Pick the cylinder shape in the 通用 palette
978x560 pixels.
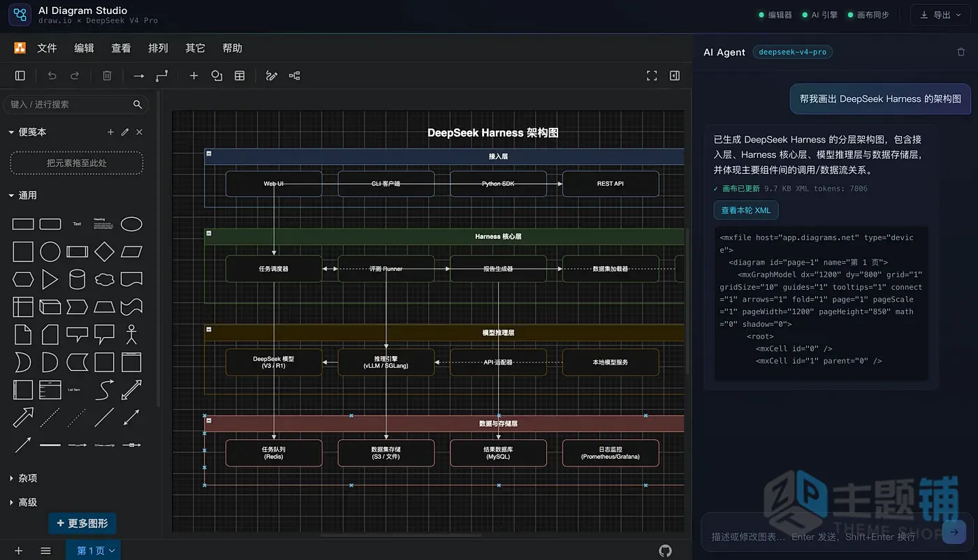[78, 279]
